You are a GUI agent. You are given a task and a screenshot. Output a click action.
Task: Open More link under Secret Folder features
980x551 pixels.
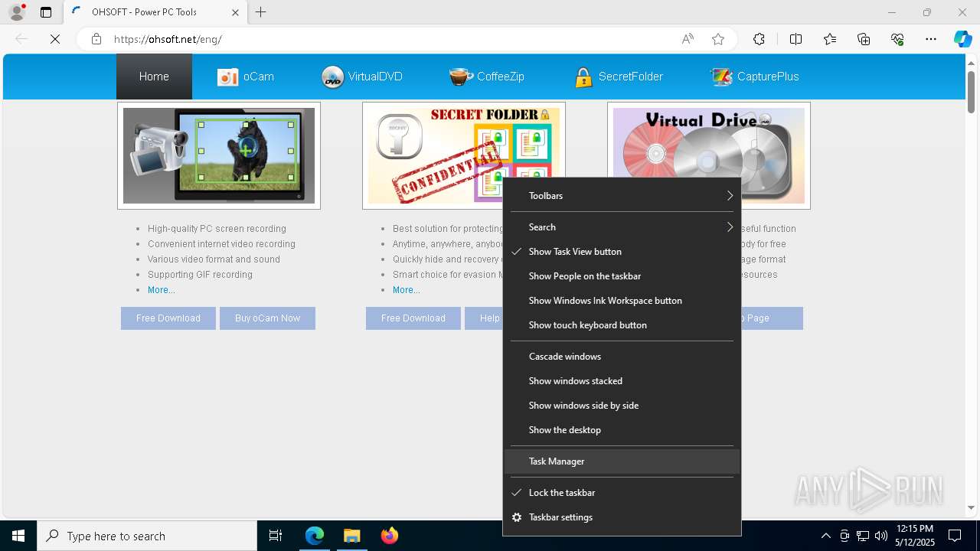(x=407, y=290)
